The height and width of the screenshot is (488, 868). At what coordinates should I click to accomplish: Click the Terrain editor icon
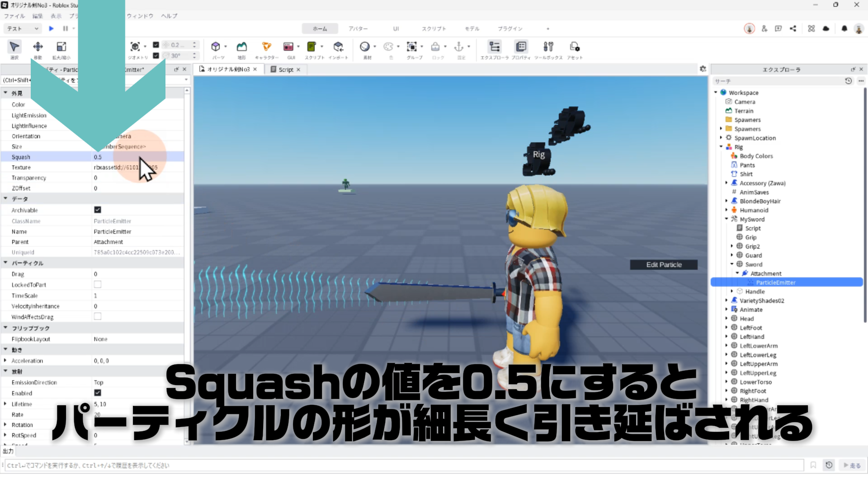point(242,47)
